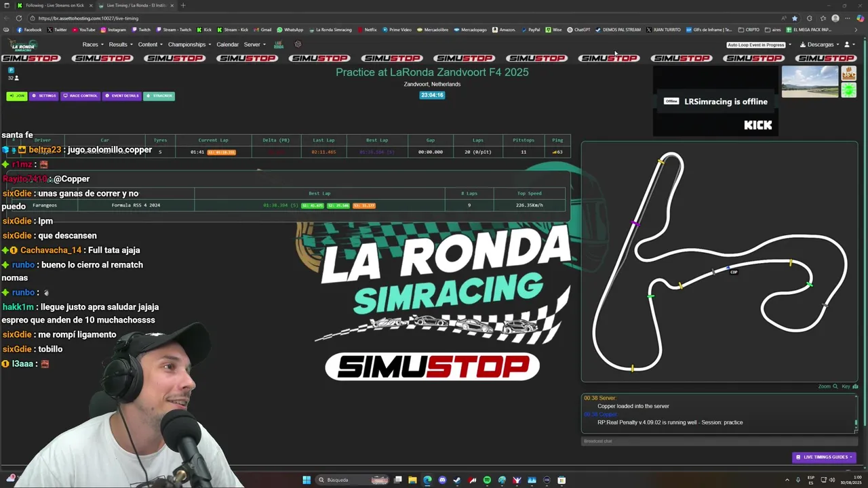This screenshot has width=868, height=488.
Task: Bookmark this page with the star icon
Action: pos(794,18)
